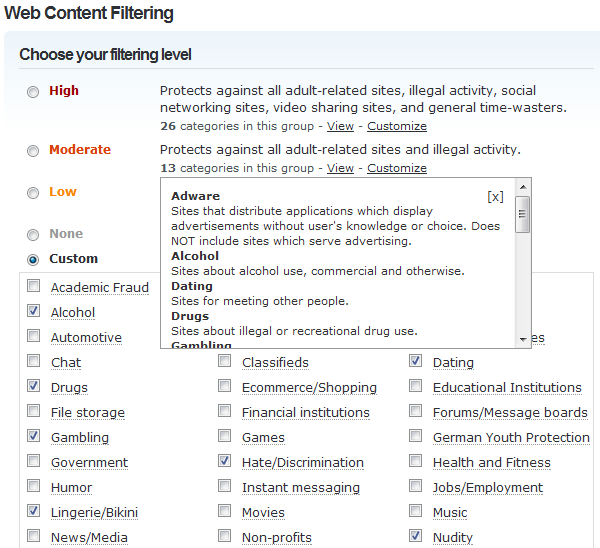
Task: Set filtering level to None
Action: click(x=33, y=235)
